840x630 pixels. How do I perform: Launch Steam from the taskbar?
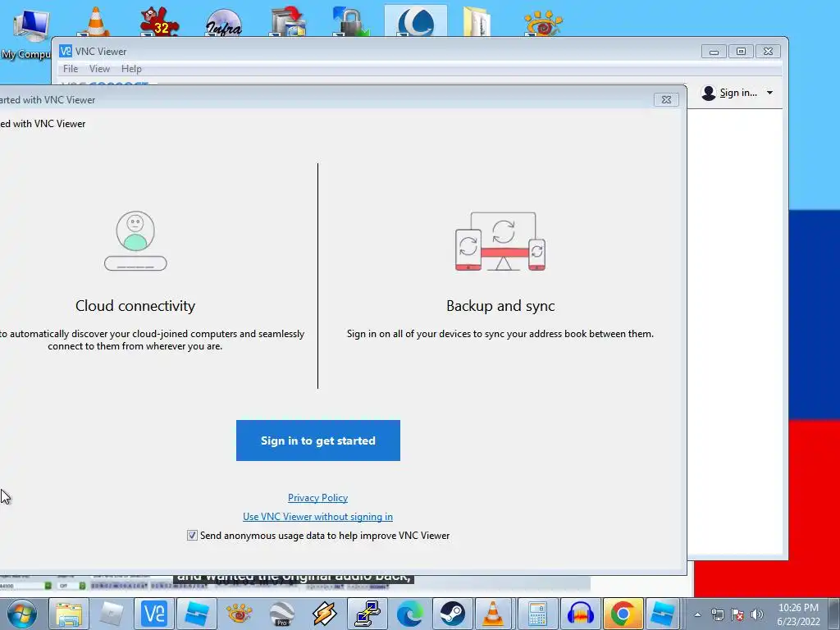click(x=453, y=614)
